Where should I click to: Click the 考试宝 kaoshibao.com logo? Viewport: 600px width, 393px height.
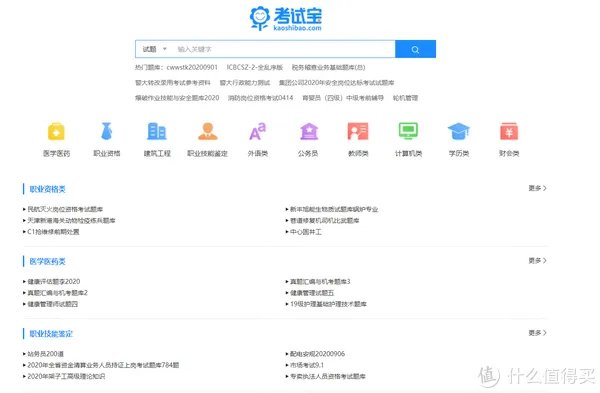[286, 18]
